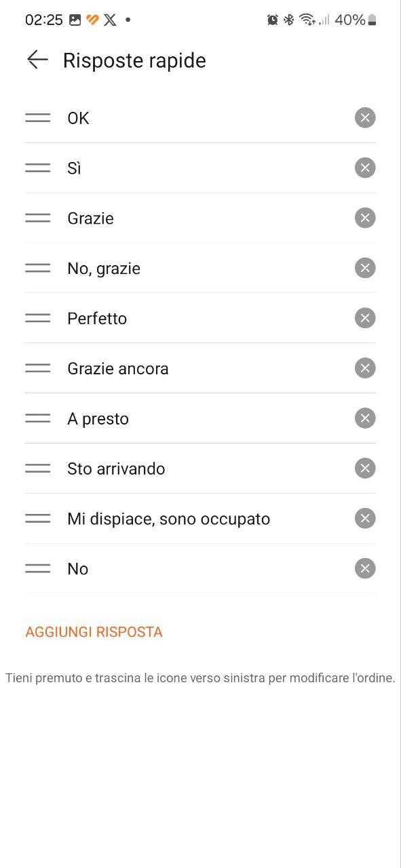Tap the drag handle next to 'Perfetto'
This screenshot has width=401, height=868.
click(x=38, y=318)
